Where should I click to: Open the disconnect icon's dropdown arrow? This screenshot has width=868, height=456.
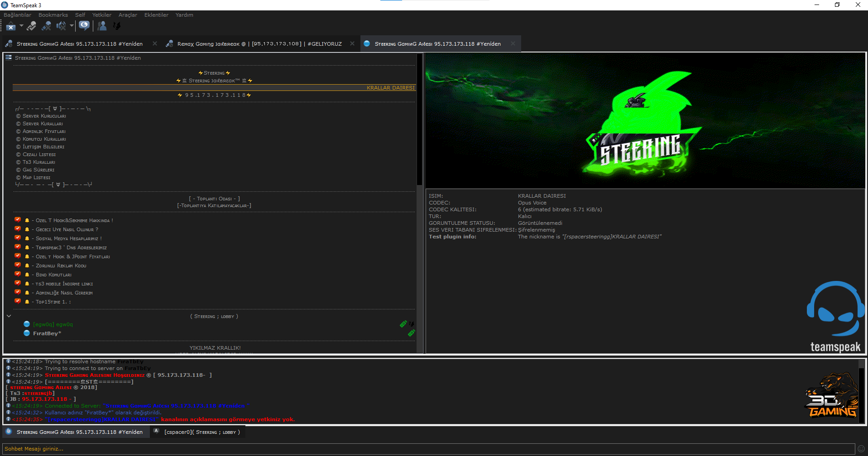21,26
